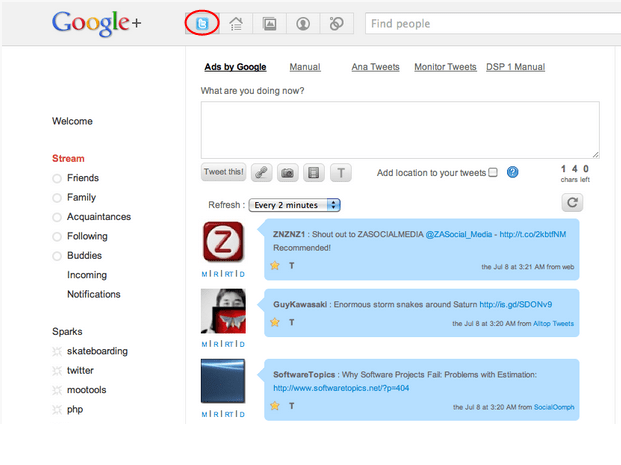Click the T icon on the ZNZNZ1 tweet

[x=291, y=266]
